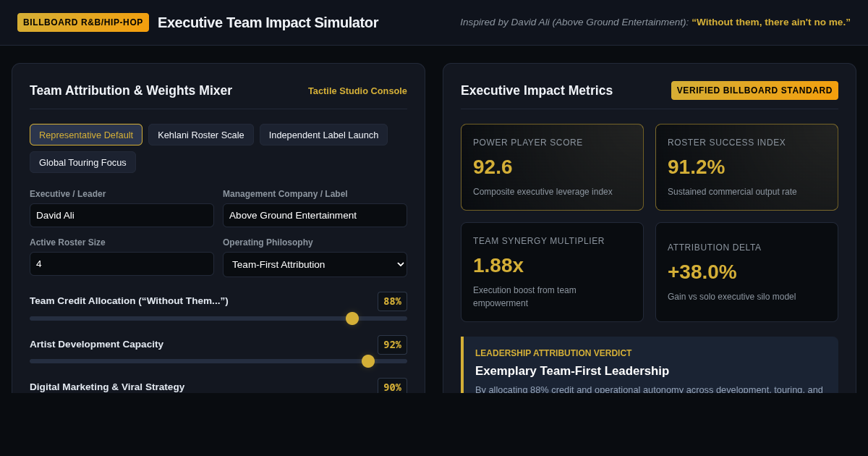Click the Verified Billboard Standard badge

754,90
